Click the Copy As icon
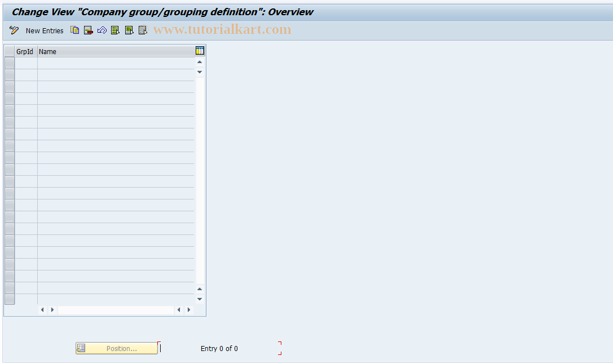Viewport: 613px width, 364px height. click(x=74, y=30)
